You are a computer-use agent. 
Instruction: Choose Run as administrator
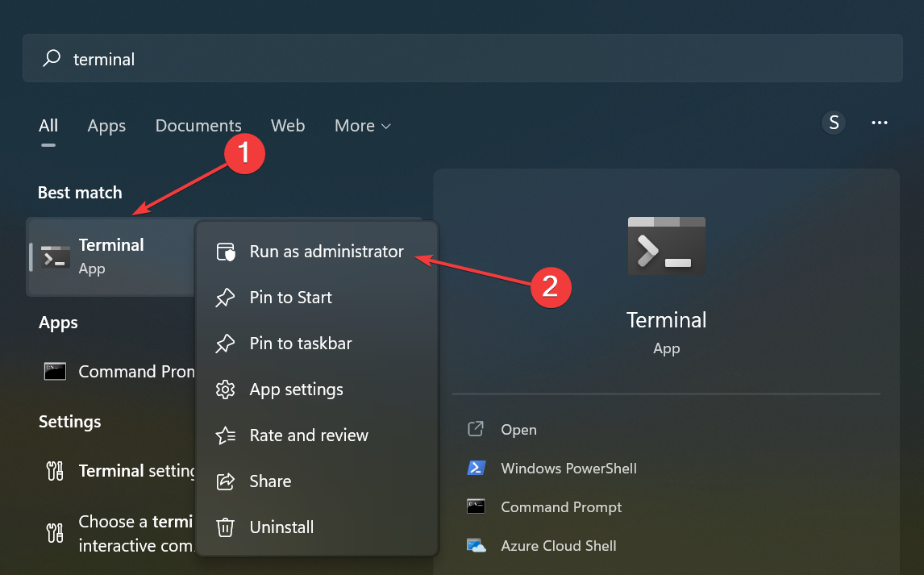coord(317,252)
